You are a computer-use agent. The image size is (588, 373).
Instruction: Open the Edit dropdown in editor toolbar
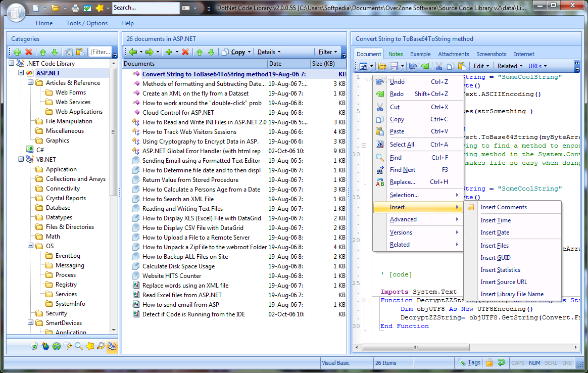click(x=481, y=66)
